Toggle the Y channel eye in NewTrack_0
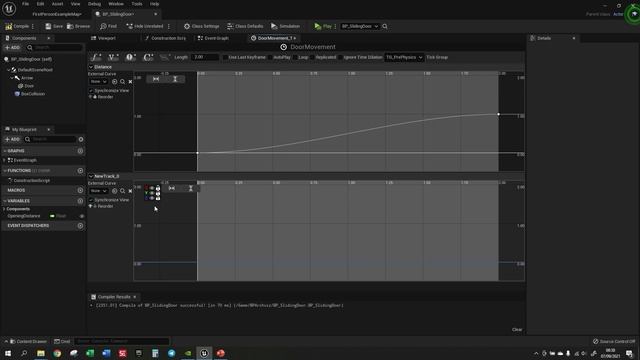This screenshot has height=360, width=640. point(152,193)
